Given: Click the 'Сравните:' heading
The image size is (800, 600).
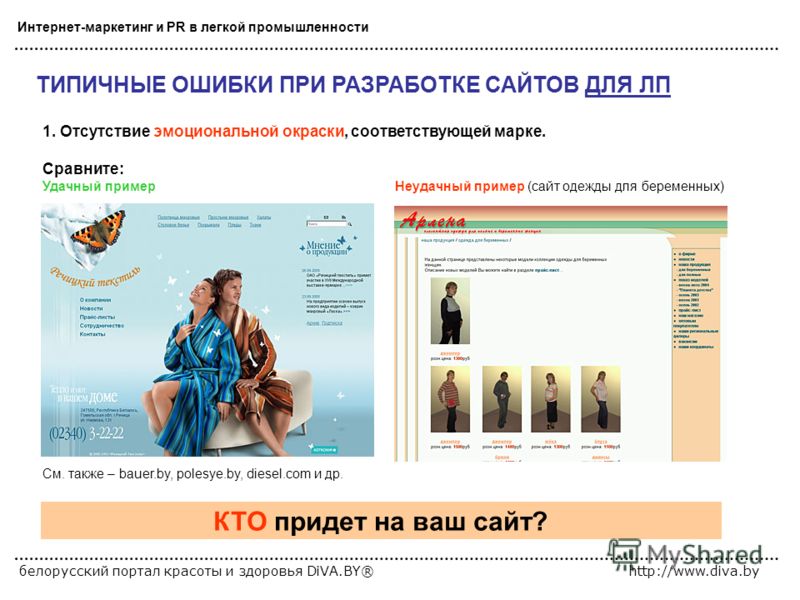Looking at the screenshot, I should click(x=83, y=168).
